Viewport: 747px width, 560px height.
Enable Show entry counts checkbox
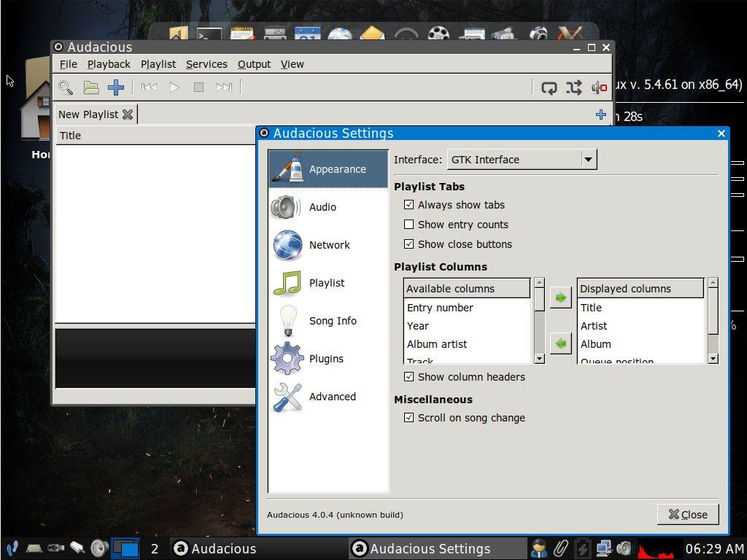pos(409,225)
